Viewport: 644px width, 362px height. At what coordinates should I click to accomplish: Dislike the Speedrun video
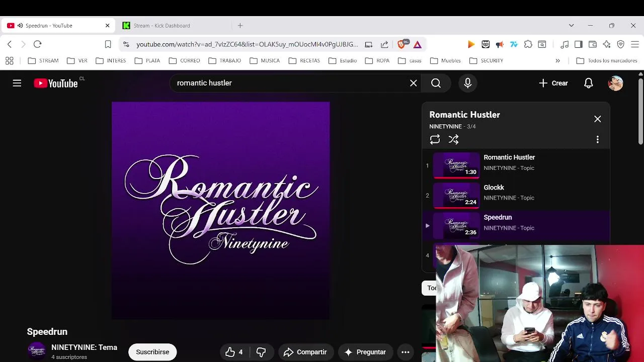[x=261, y=352]
